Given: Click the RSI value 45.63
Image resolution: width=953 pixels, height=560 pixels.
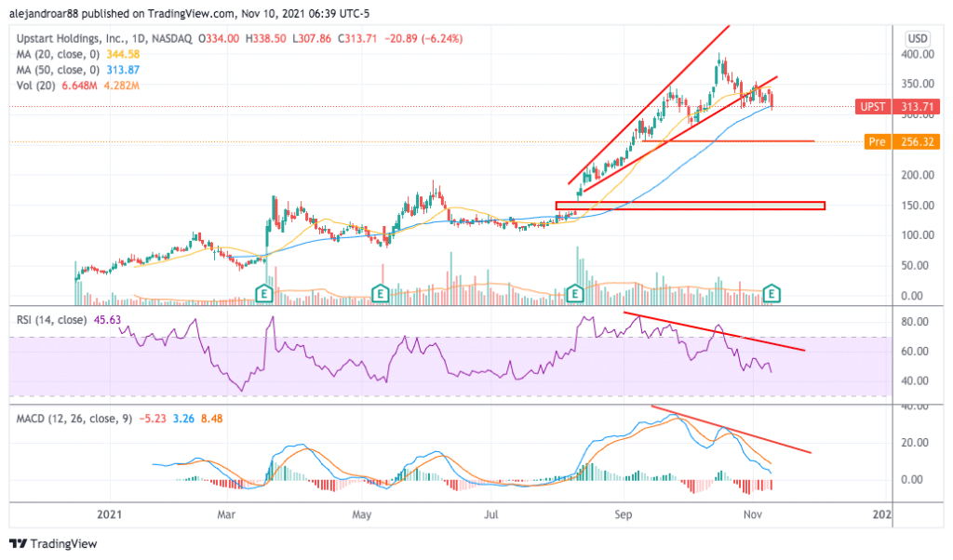Looking at the screenshot, I should 108,320.
